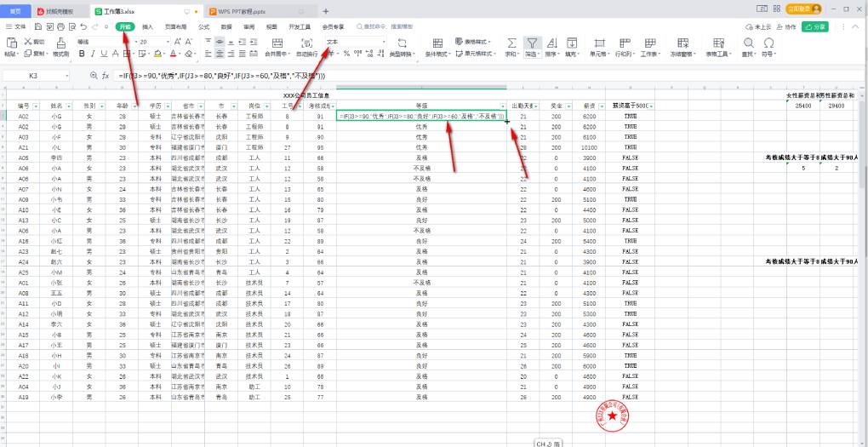This screenshot has width=868, height=447.
Task: Open filter dropdown on 编号 column header
Action: click(36, 106)
